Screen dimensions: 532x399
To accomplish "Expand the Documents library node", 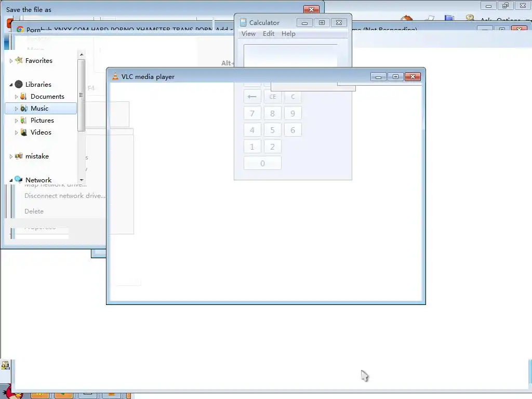I will point(16,97).
